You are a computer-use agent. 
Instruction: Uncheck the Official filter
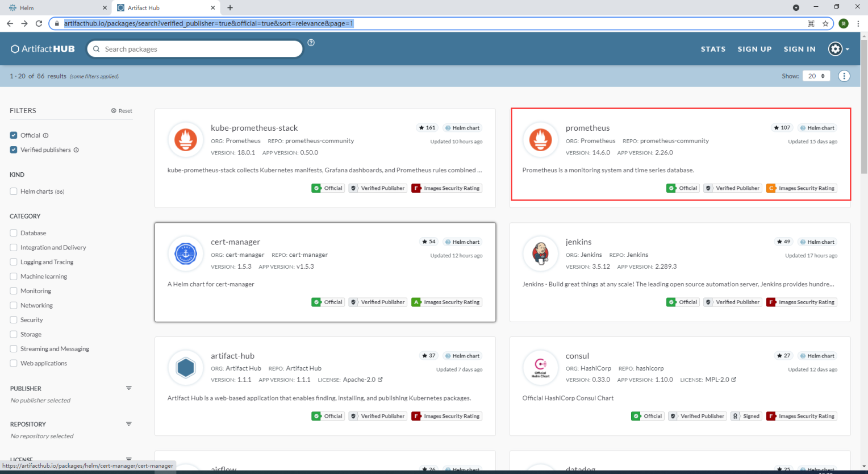[x=14, y=135]
